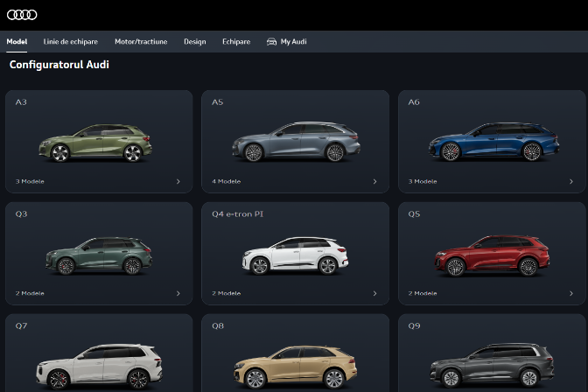Click the Q7 model title

tap(21, 325)
